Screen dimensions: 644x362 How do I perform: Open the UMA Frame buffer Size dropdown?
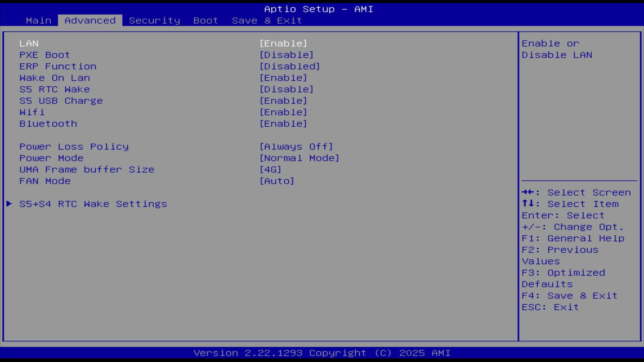pos(270,170)
